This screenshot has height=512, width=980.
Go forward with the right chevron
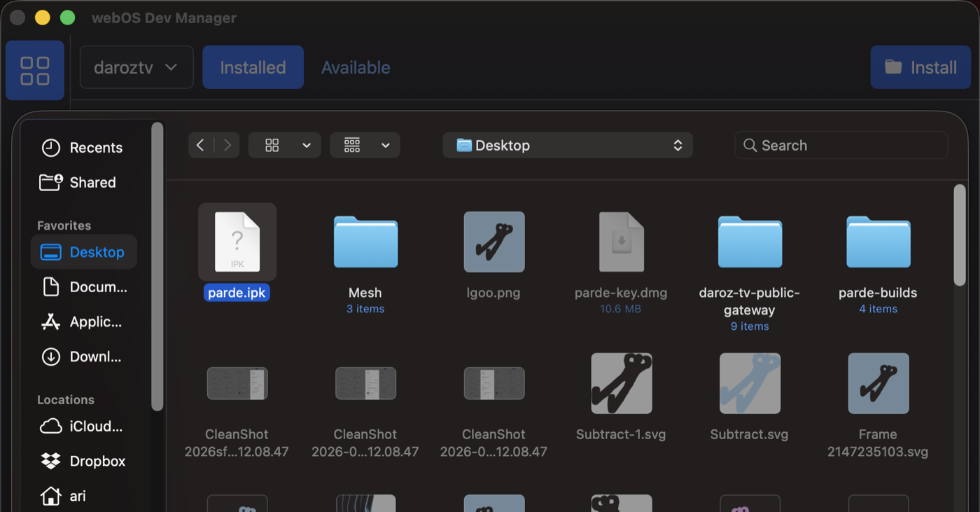[x=227, y=145]
